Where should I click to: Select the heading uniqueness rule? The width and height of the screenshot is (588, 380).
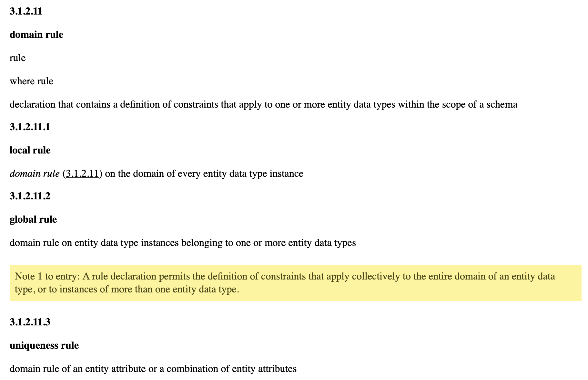(44, 345)
